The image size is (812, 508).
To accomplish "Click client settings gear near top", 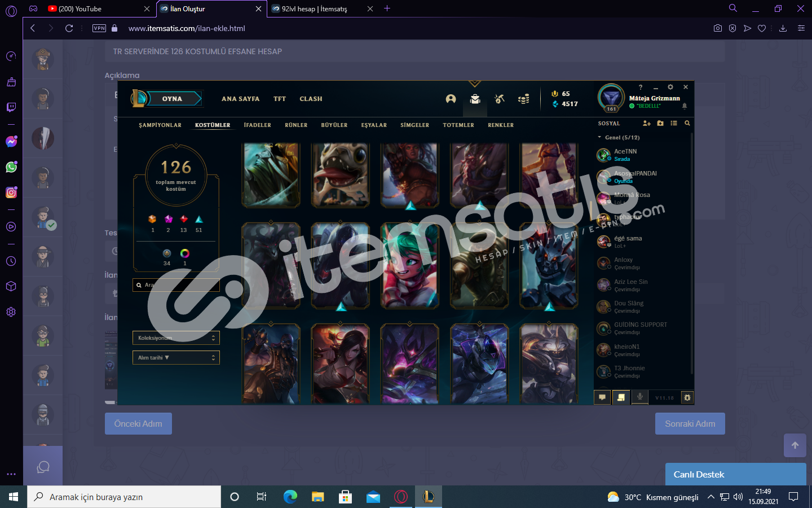I will (x=670, y=87).
